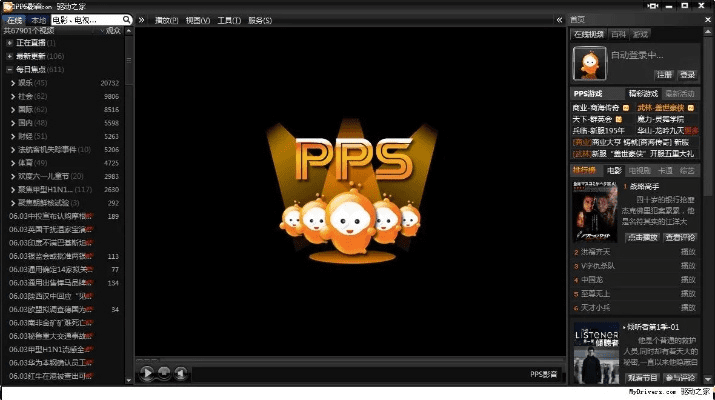The image size is (715, 400).
Task: Click the playback progress bar
Action: (x=350, y=359)
